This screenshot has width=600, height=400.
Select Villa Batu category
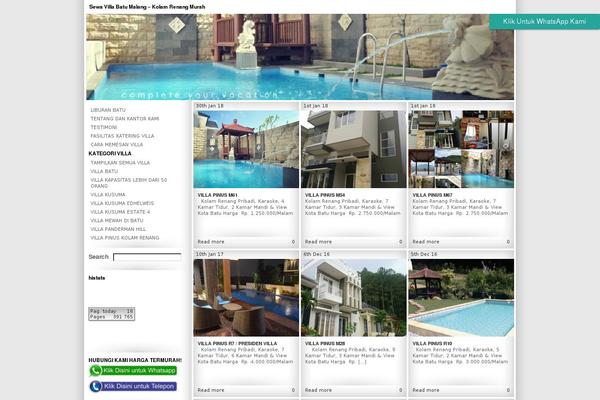104,171
